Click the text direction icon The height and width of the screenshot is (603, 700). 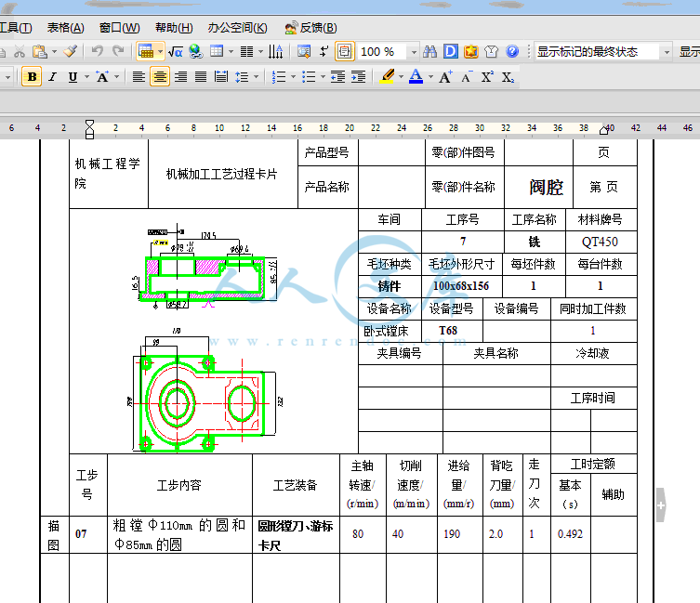[275, 52]
